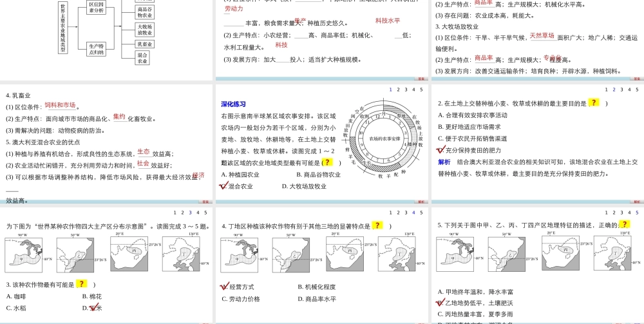Click the 大牧场放牧业 box in the diagram
644x324 pixels.
[x=144, y=29]
